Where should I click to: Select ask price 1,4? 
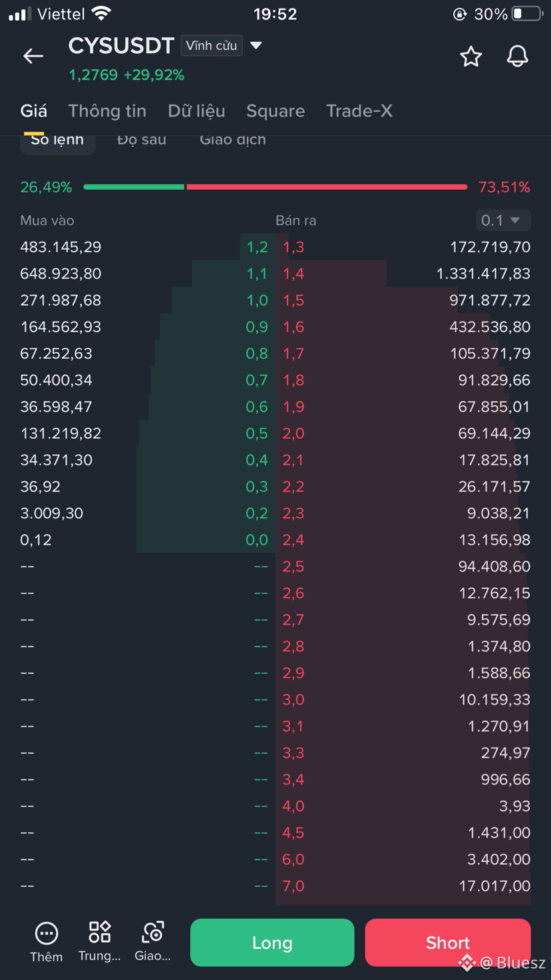tap(293, 274)
